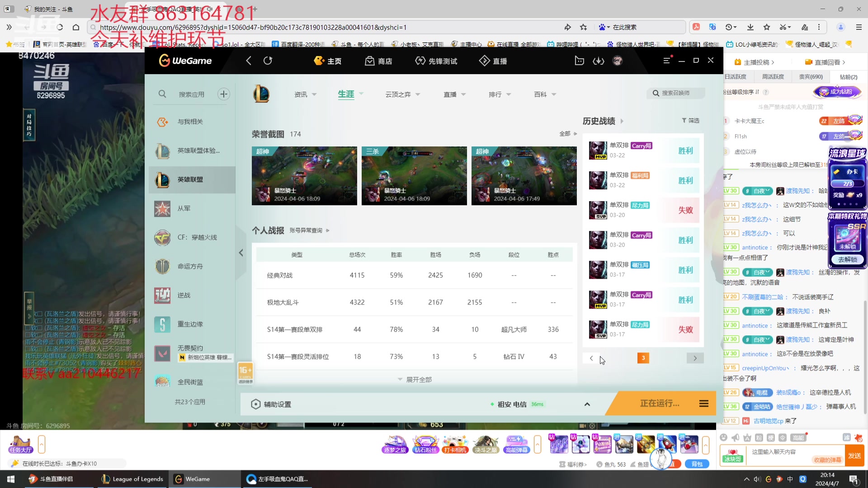
Task: Click the 发送 send button in chat
Action: (x=855, y=455)
